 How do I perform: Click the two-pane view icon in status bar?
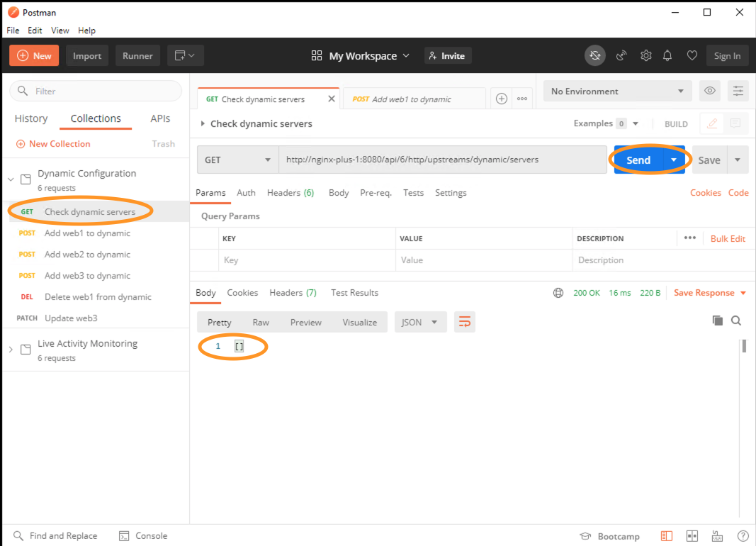(x=692, y=536)
